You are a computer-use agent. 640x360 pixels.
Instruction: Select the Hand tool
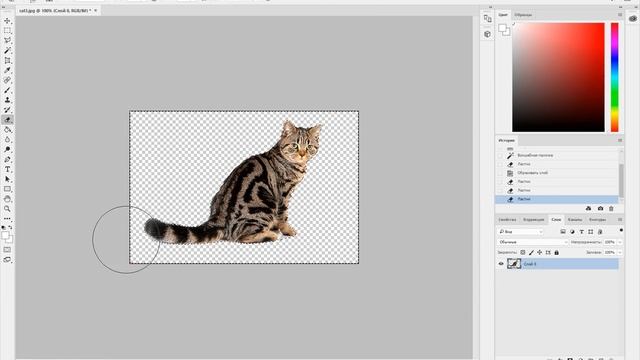[7, 199]
